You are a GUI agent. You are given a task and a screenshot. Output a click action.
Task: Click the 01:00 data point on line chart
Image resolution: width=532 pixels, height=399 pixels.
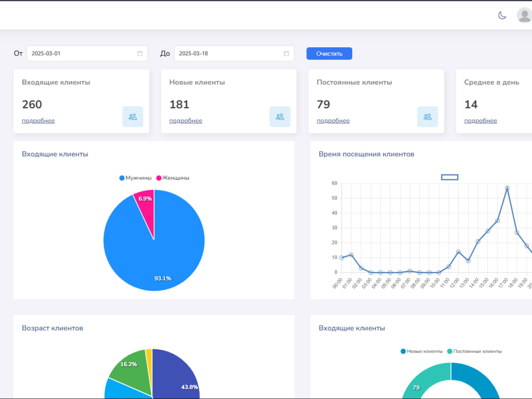coord(351,255)
